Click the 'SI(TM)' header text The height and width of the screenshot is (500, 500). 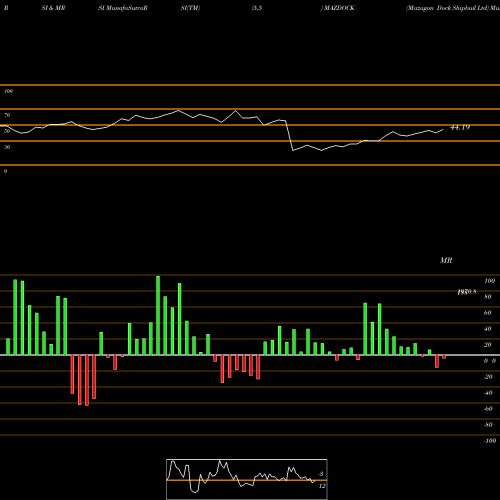190,8
